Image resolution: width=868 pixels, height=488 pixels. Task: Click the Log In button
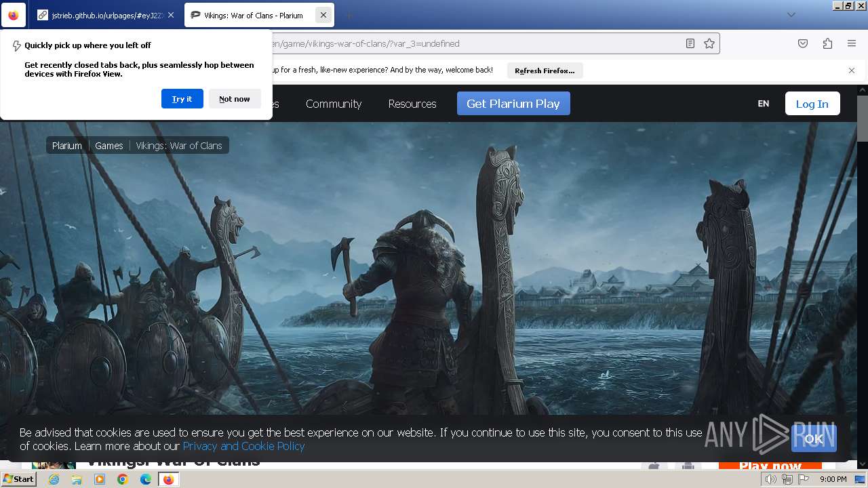click(812, 104)
